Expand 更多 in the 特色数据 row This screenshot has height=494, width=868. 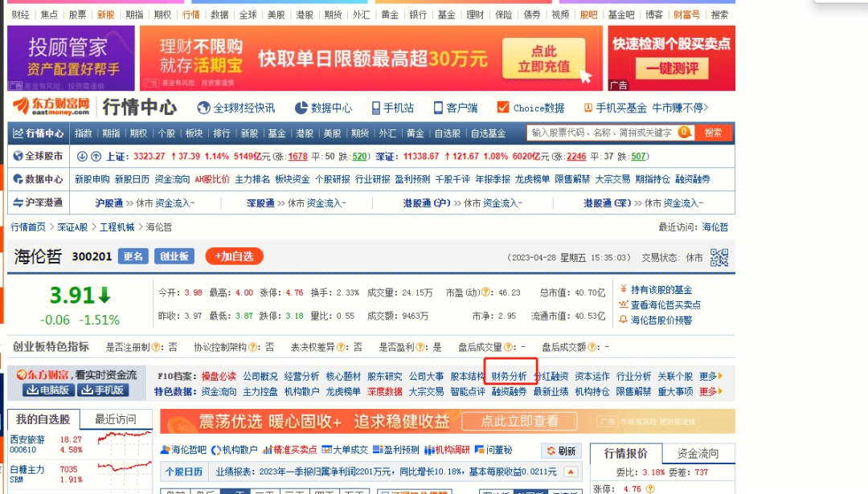coord(710,391)
